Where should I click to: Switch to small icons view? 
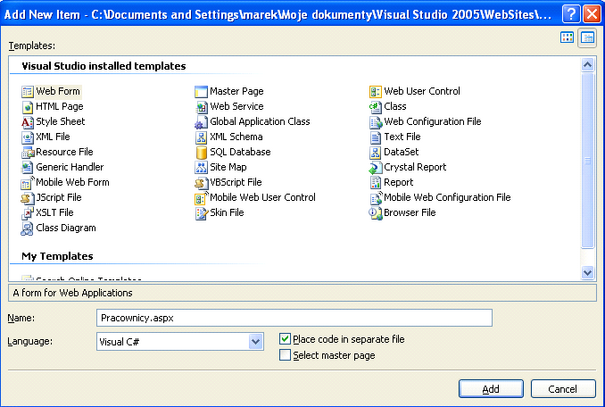(587, 38)
